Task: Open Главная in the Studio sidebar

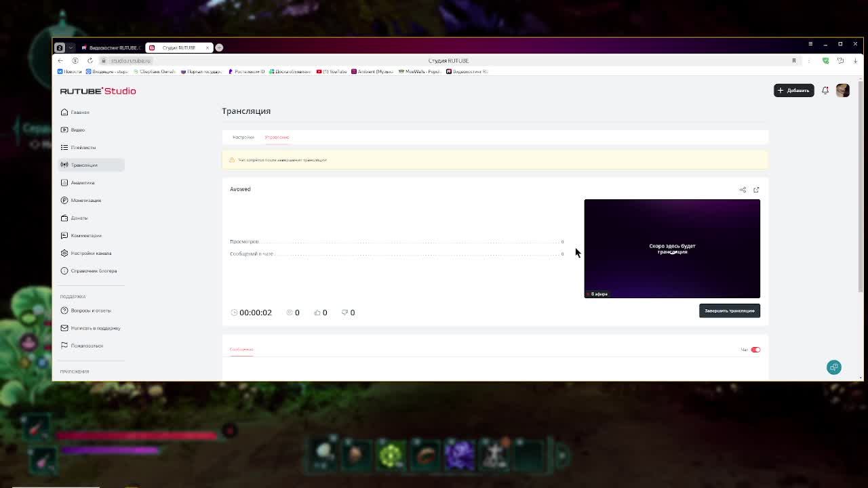Action: (x=75, y=112)
